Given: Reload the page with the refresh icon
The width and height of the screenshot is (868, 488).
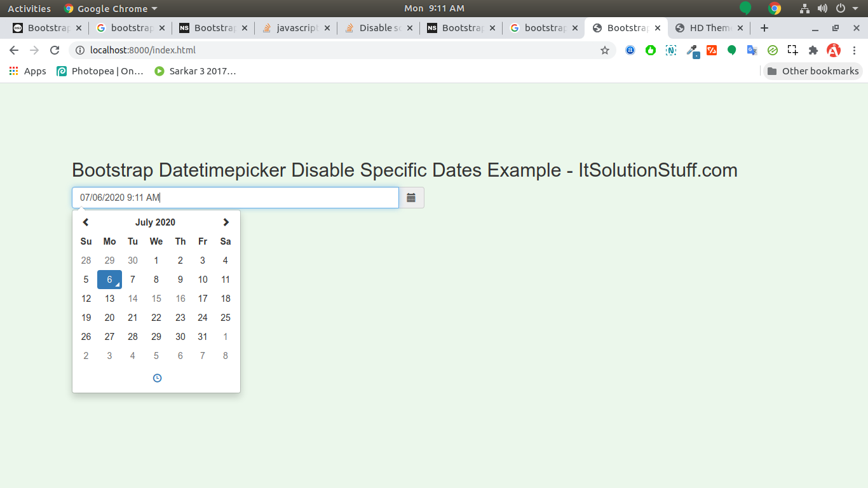Looking at the screenshot, I should click(x=54, y=50).
